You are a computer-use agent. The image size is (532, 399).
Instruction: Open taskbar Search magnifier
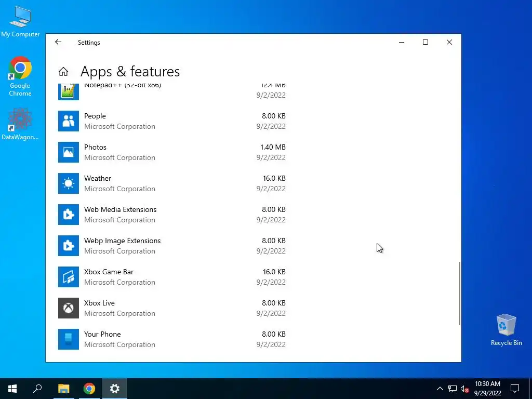(37, 389)
